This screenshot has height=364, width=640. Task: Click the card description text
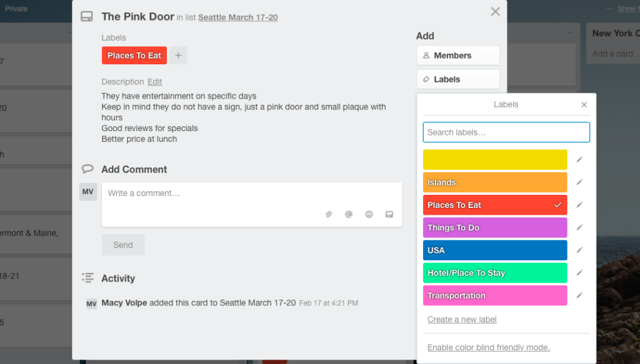(244, 117)
